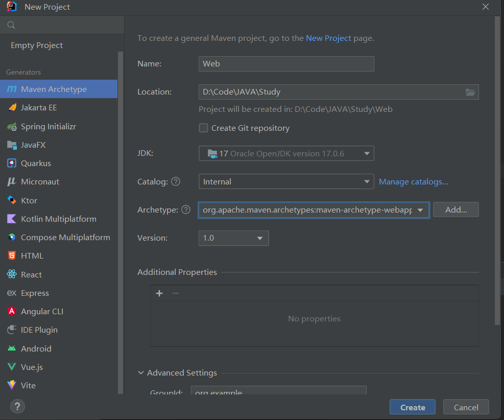
Task: Select Jakarta EE generator
Action: (x=59, y=107)
